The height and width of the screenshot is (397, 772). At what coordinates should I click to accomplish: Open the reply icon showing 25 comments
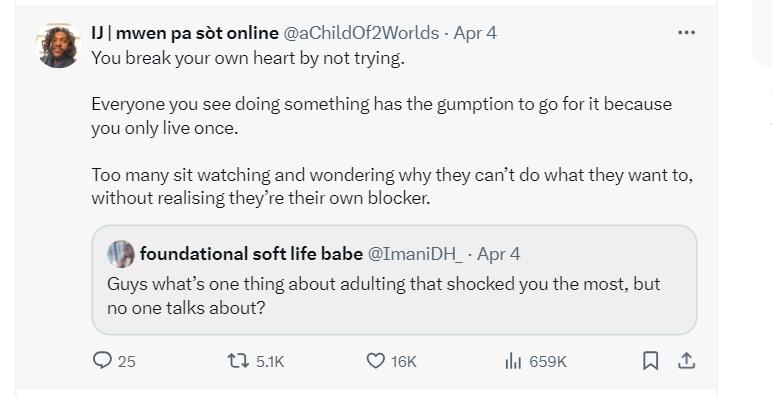click(x=102, y=360)
